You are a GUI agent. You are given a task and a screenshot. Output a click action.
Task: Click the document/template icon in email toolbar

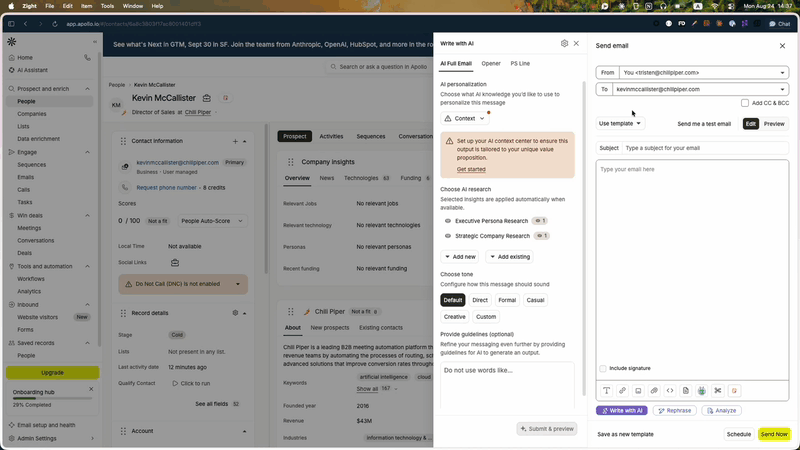click(686, 391)
